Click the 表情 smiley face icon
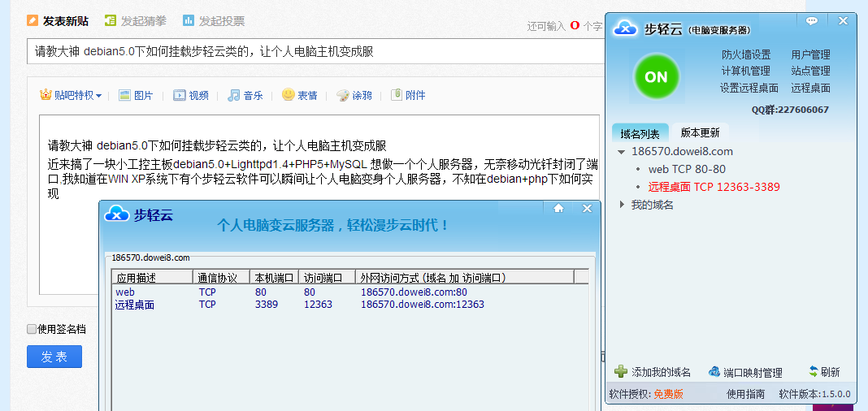This screenshot has width=868, height=411. (288, 94)
